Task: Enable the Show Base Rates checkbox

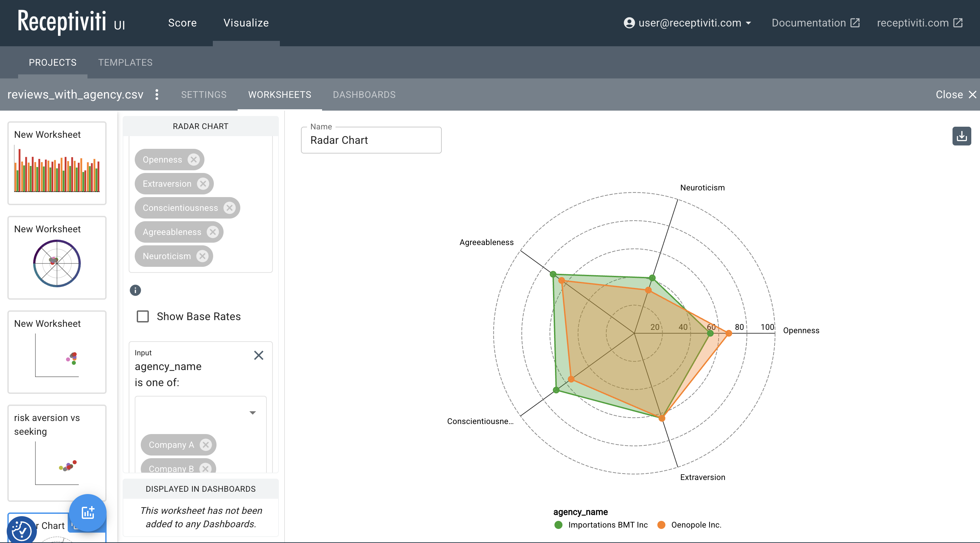Action: (x=143, y=316)
